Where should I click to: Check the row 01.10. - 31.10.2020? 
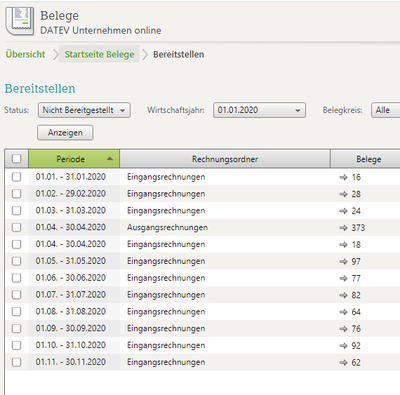click(x=16, y=345)
